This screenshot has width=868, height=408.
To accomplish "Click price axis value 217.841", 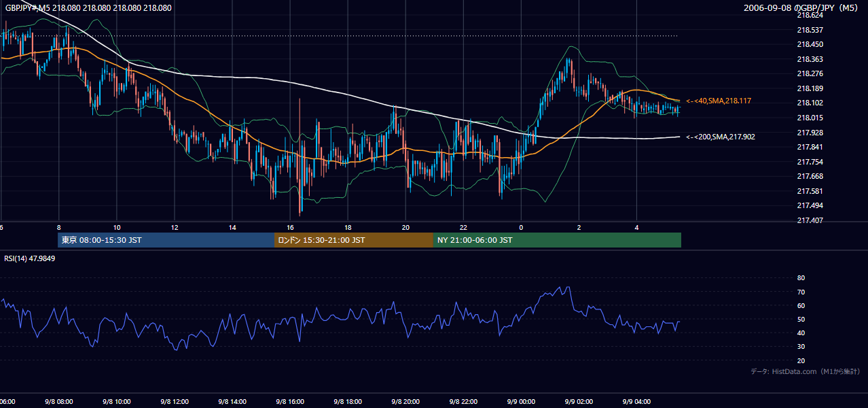I will [x=810, y=147].
